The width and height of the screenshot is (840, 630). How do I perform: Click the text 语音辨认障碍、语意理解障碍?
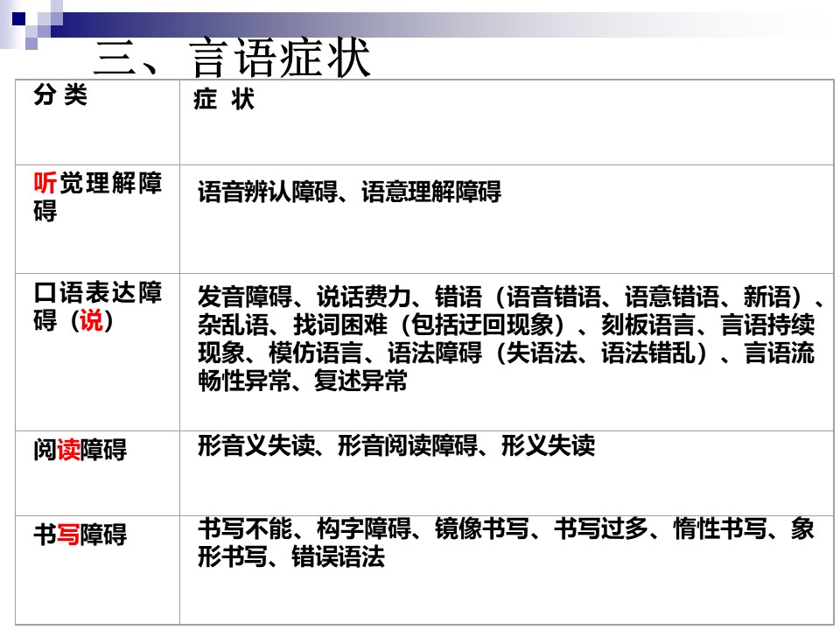pos(349,192)
